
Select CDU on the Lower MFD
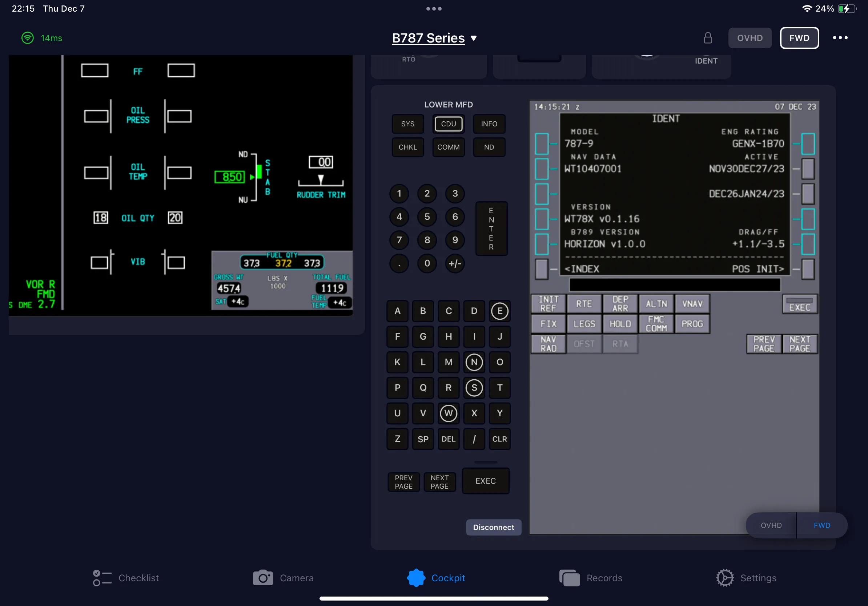(x=449, y=124)
